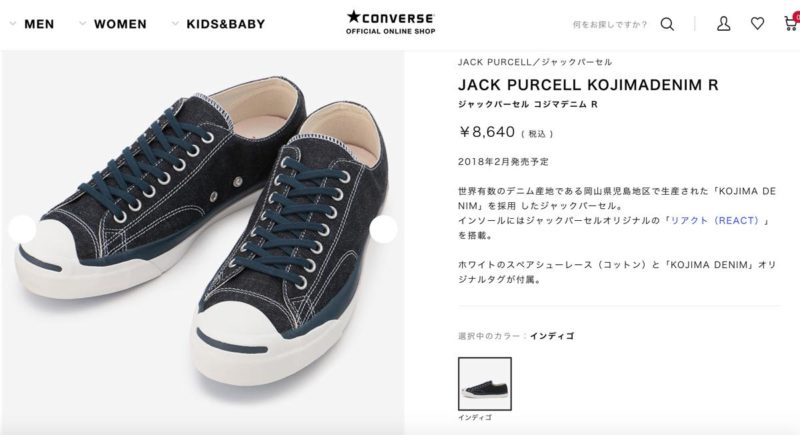The height and width of the screenshot is (435, 800).
Task: Open the KIDS&BABY navigation menu
Action: pyautogui.click(x=226, y=24)
